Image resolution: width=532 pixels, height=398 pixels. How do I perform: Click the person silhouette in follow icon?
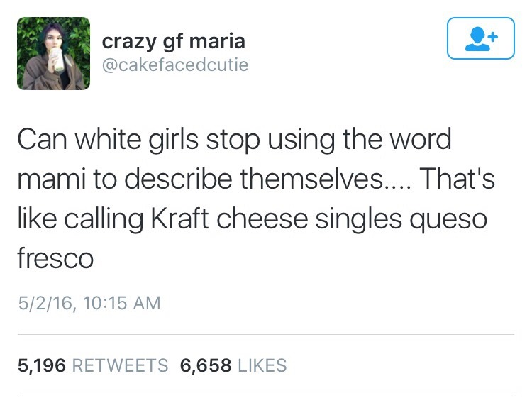click(477, 39)
